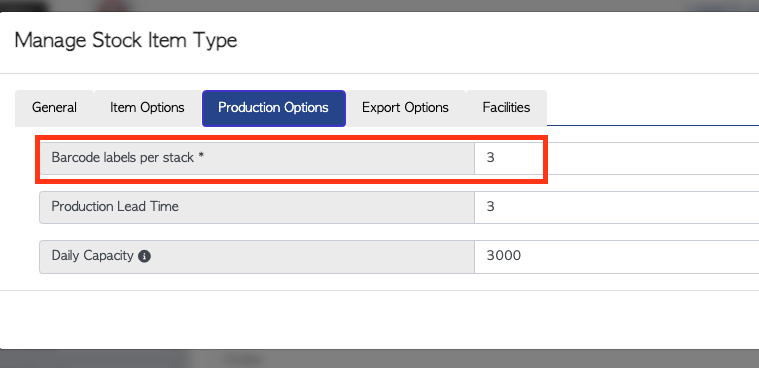Click the Manage Stock Item Type title
This screenshot has height=368, width=759.
tap(126, 40)
